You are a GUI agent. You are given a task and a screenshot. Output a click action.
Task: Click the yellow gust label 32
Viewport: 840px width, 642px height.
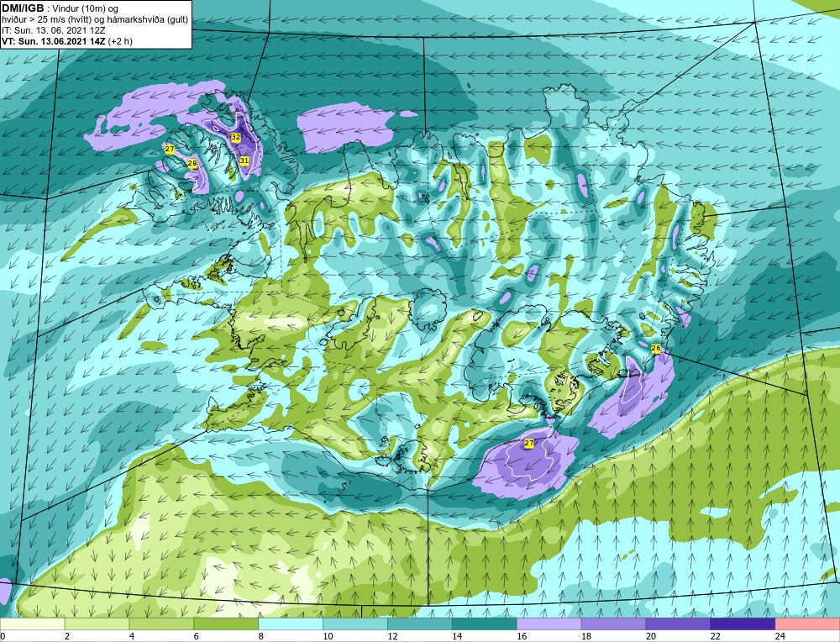click(236, 137)
